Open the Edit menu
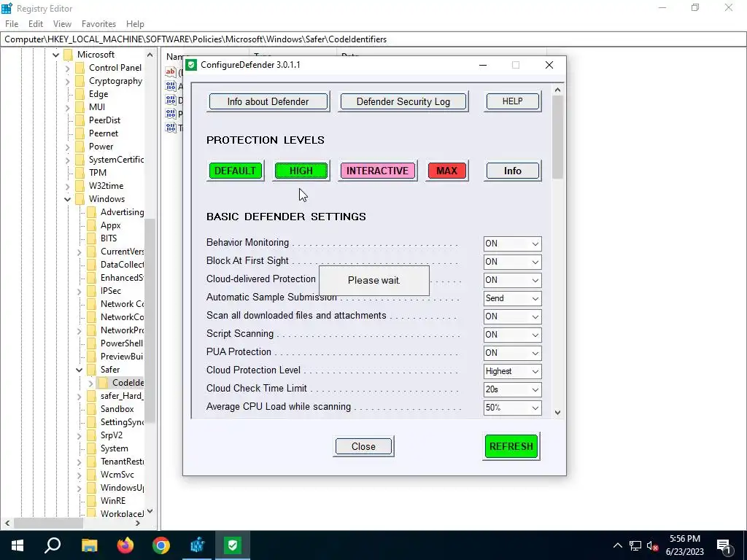747x560 pixels. (36, 24)
